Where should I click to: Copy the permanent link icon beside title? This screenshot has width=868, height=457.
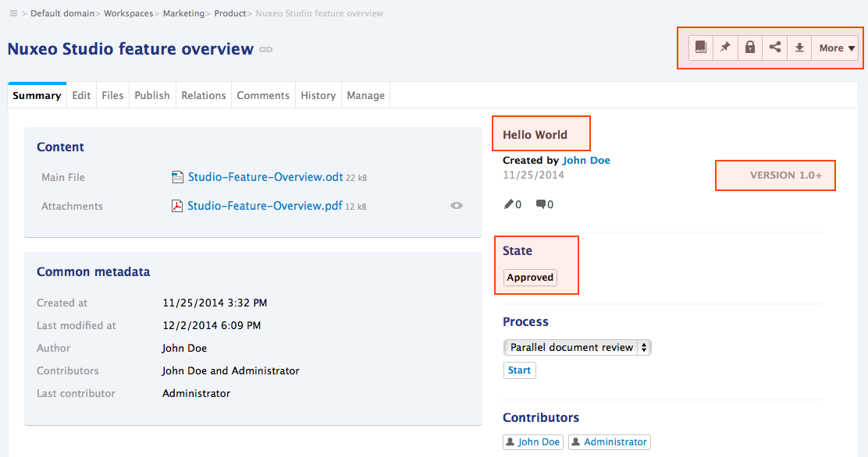pos(265,49)
